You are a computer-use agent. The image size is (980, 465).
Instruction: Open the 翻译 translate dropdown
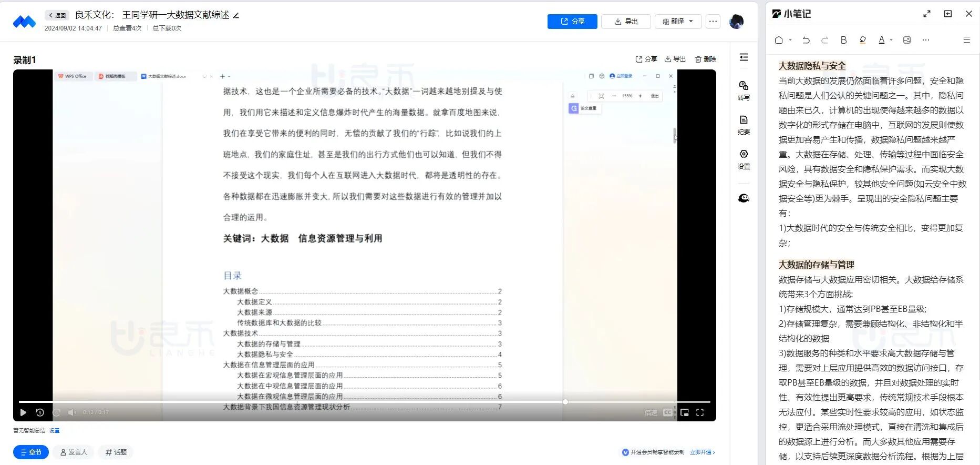(678, 22)
